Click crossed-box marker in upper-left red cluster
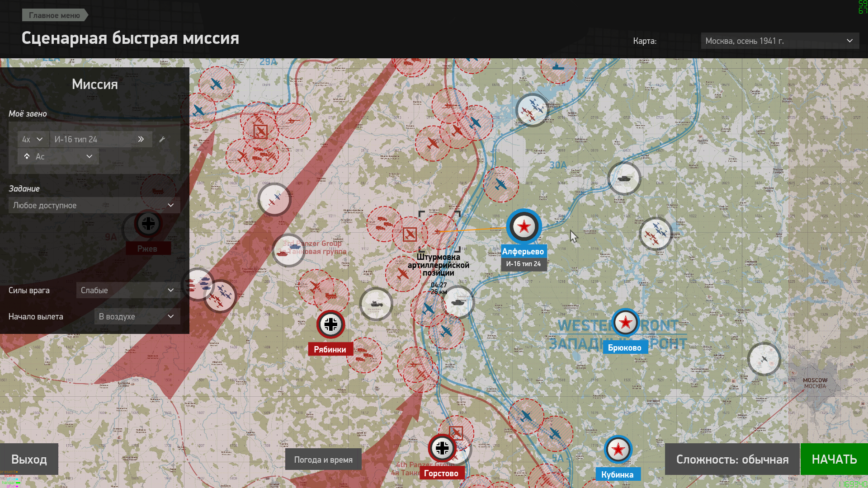The height and width of the screenshot is (488, 868). click(x=260, y=131)
